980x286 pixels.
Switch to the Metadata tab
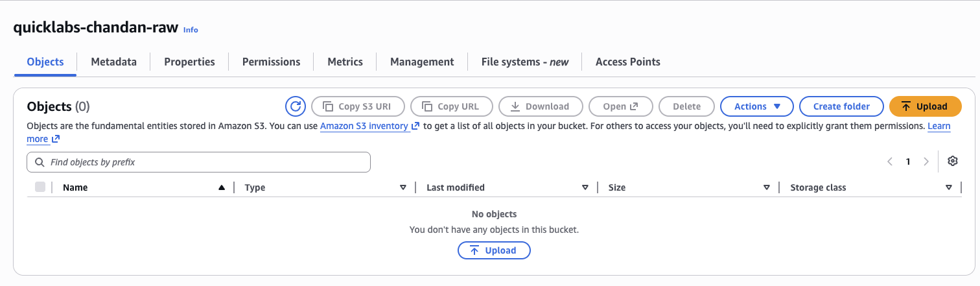point(114,62)
